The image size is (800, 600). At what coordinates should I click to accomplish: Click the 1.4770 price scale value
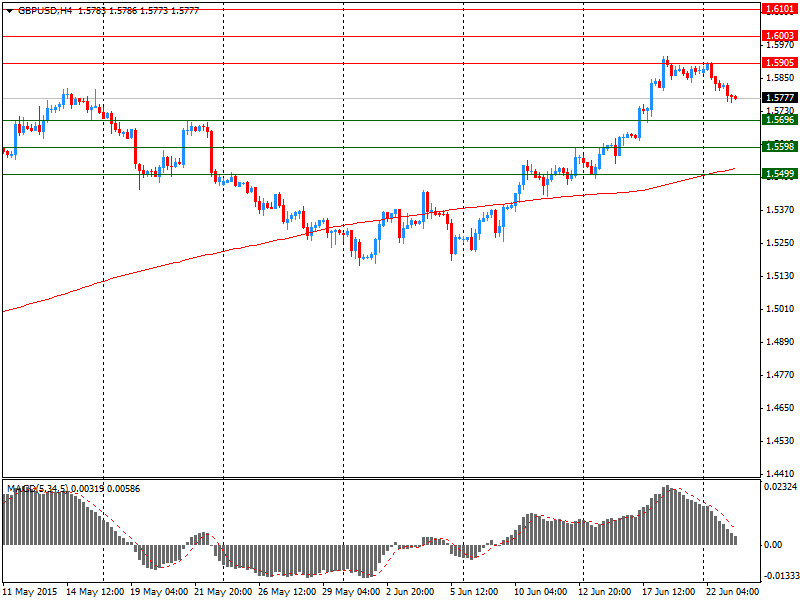pyautogui.click(x=780, y=375)
